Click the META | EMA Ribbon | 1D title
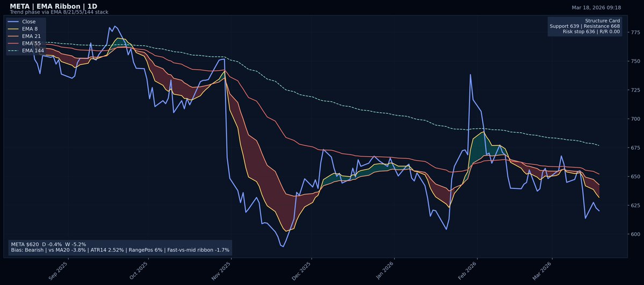Image resolution: width=644 pixels, height=285 pixels. tap(53, 6)
